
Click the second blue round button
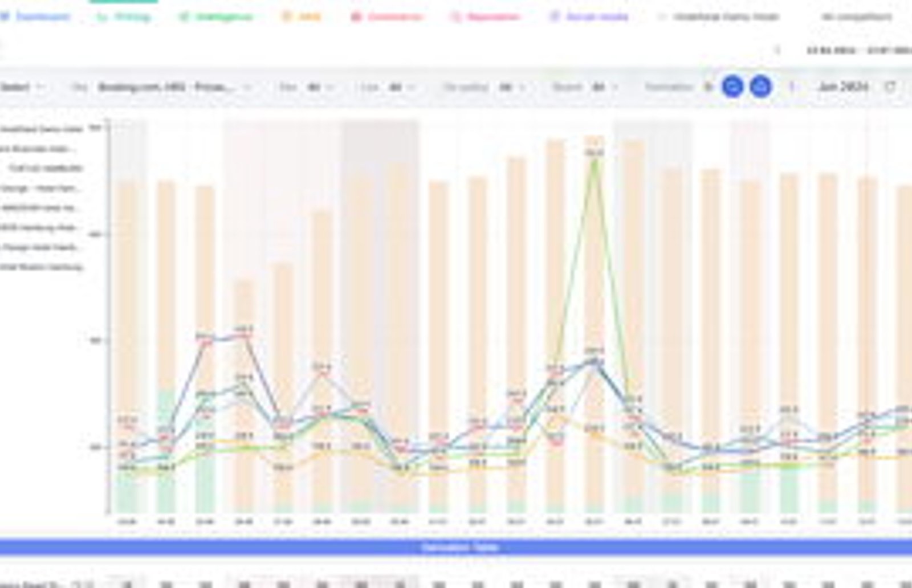[760, 87]
